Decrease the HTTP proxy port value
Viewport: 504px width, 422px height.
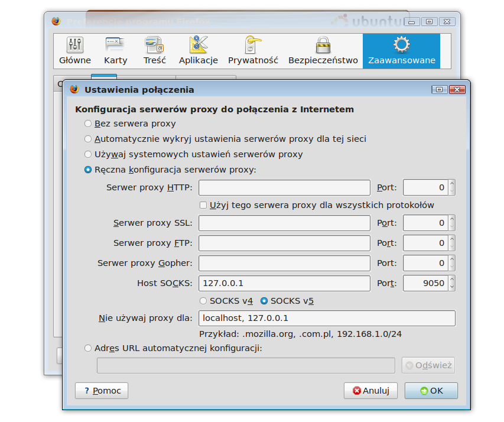point(452,191)
